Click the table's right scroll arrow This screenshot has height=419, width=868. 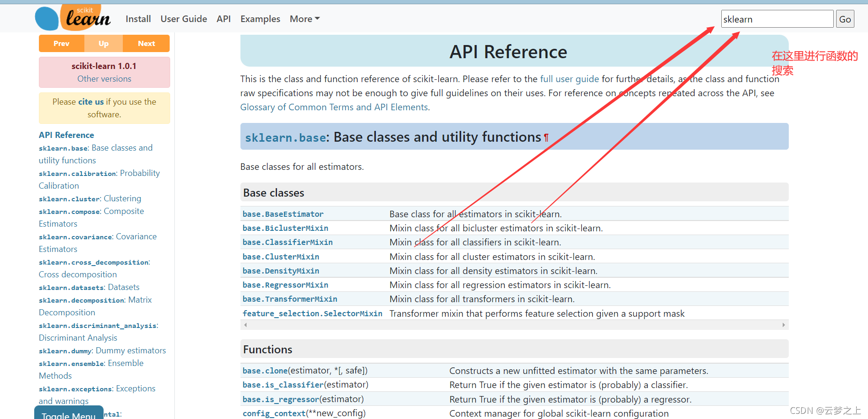tap(784, 325)
